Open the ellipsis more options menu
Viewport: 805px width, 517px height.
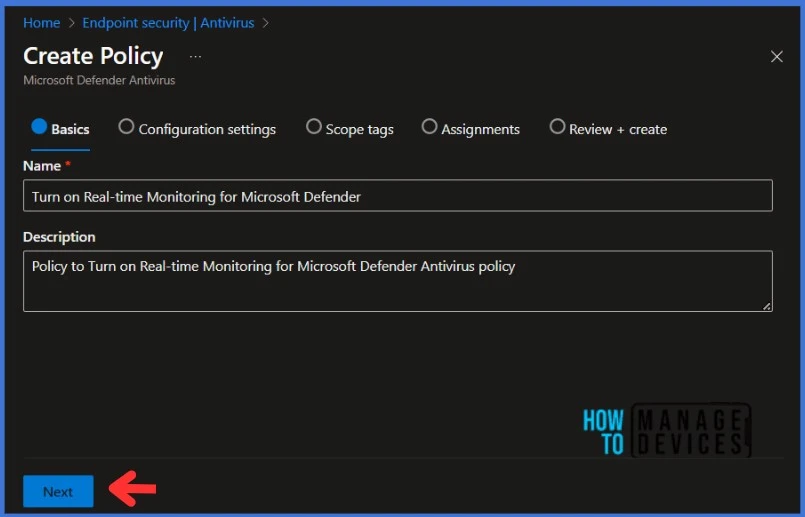click(x=195, y=56)
